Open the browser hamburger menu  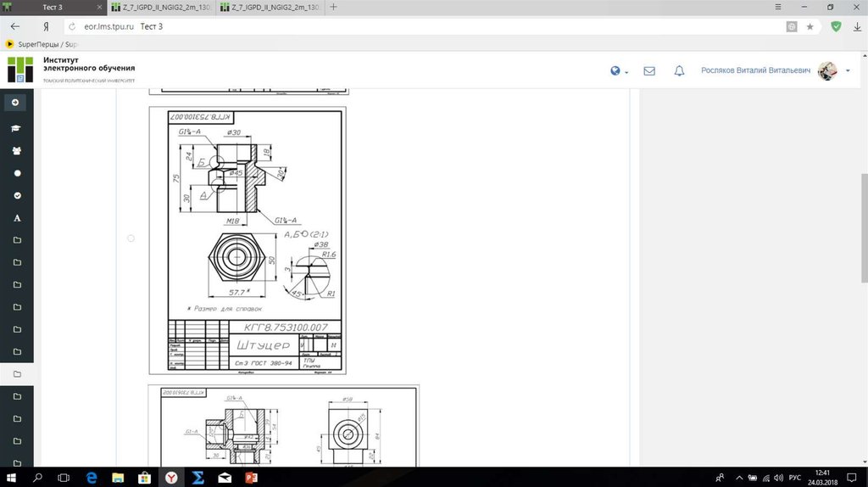[777, 7]
